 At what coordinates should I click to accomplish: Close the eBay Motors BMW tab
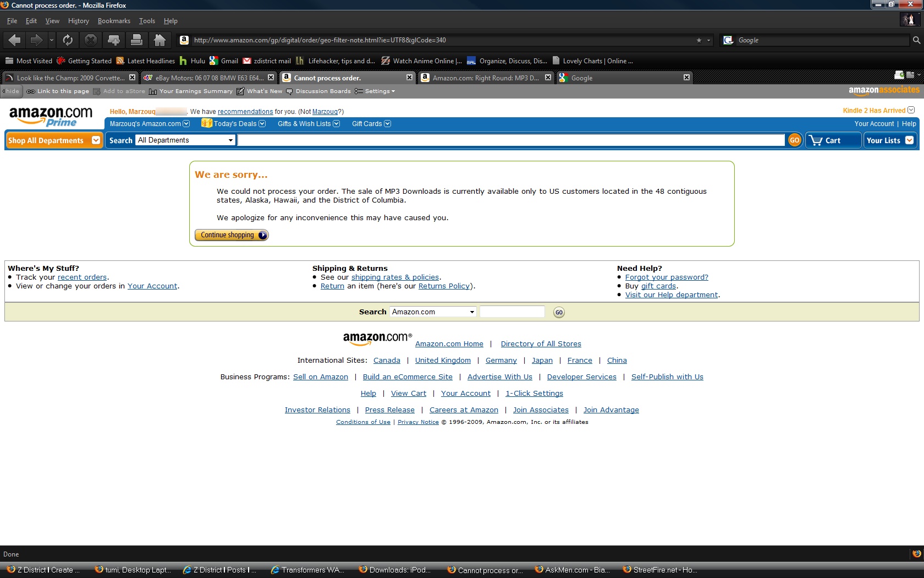tap(271, 78)
